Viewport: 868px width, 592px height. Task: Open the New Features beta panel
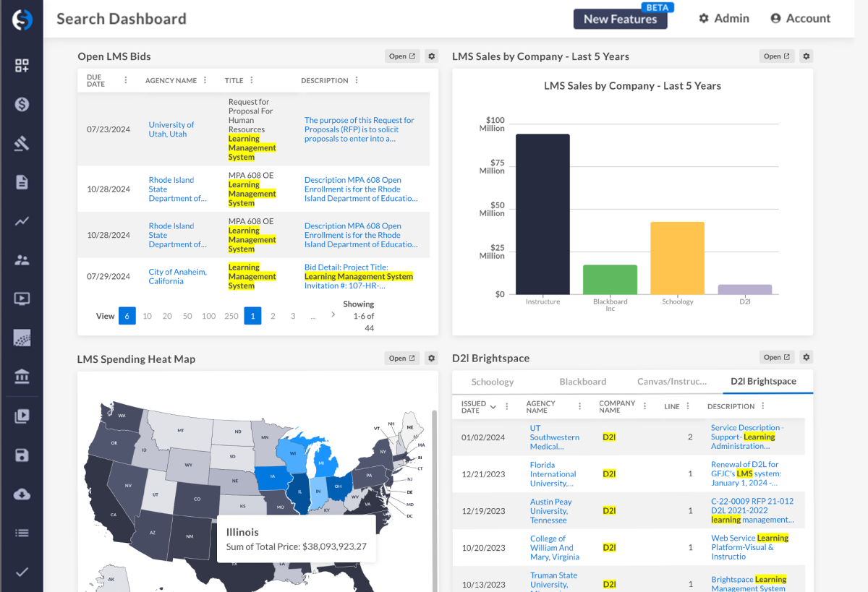pos(621,20)
